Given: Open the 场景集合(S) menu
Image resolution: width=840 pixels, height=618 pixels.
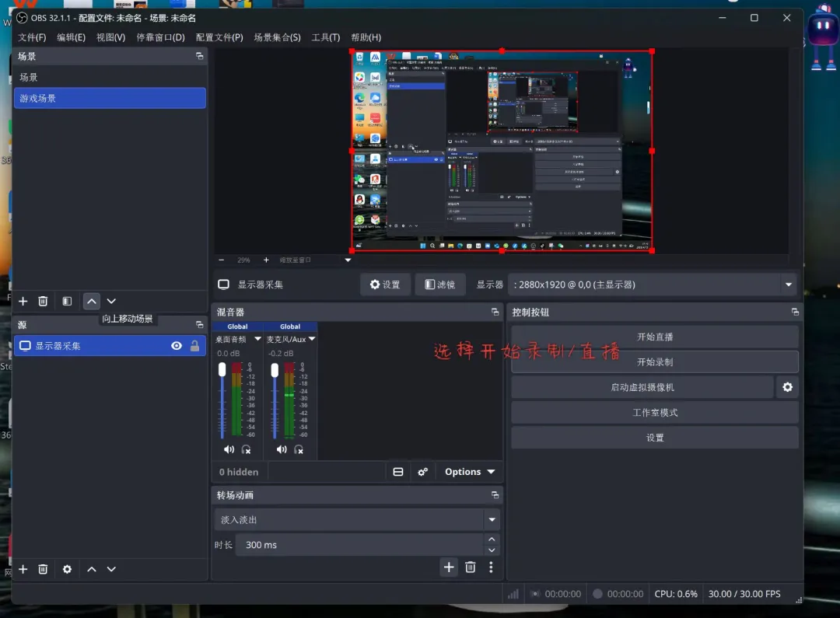Looking at the screenshot, I should [278, 37].
